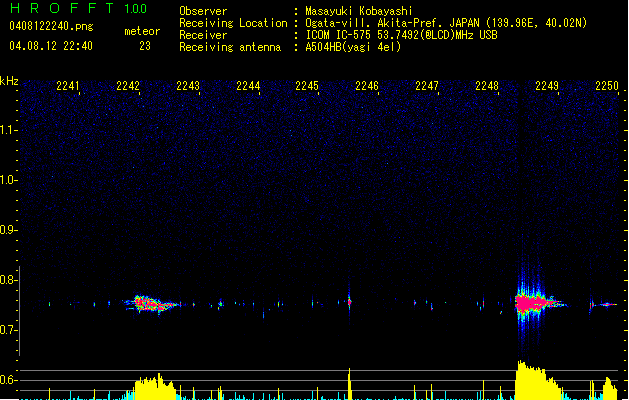Click the 2249 time axis marker
Viewport: 629px width, 400px height.
[547, 86]
